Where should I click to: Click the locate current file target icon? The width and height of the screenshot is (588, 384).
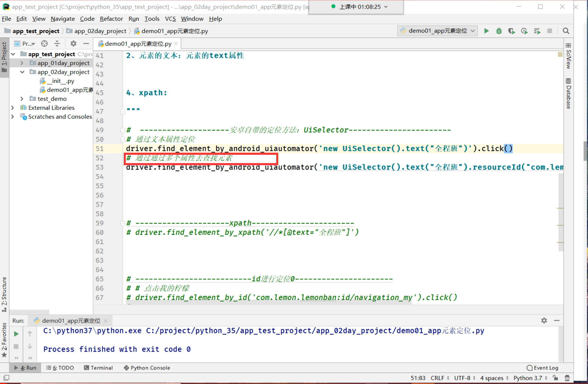[x=44, y=44]
